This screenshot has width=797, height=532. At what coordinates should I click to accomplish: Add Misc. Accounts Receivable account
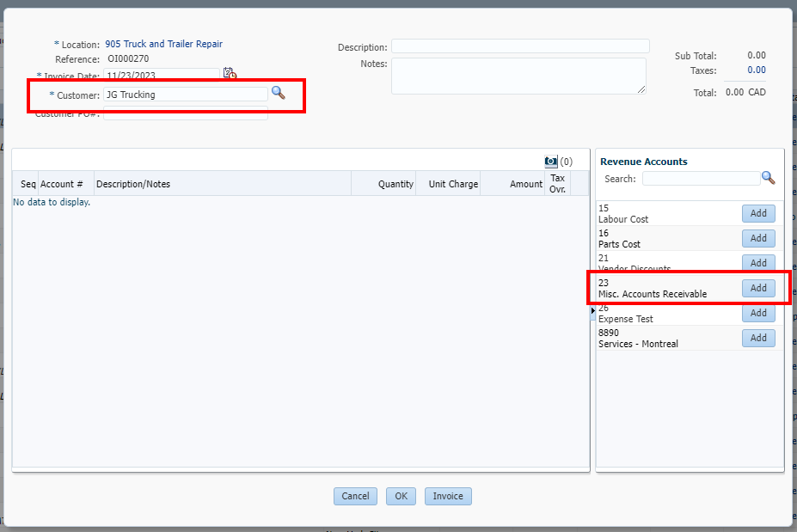click(757, 288)
